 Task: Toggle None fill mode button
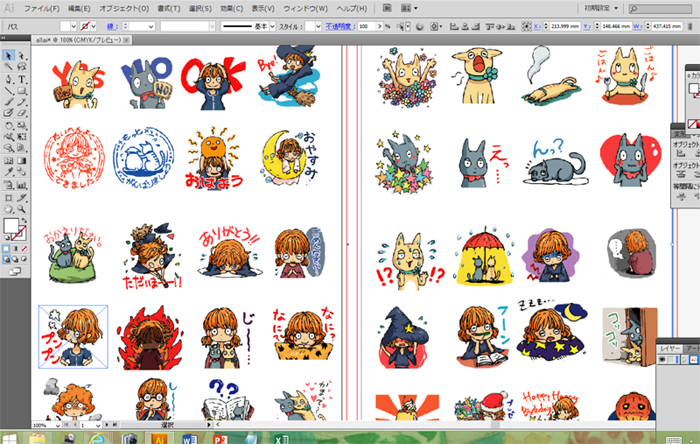24,248
